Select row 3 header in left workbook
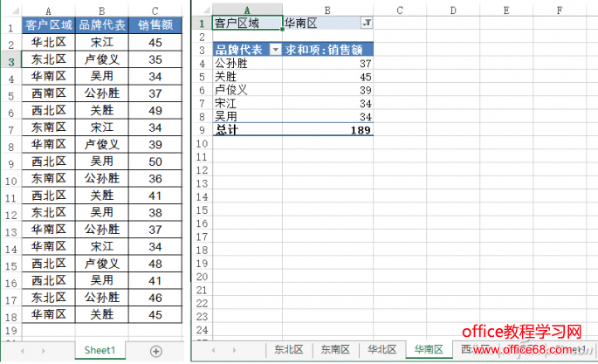 pyautogui.click(x=11, y=62)
